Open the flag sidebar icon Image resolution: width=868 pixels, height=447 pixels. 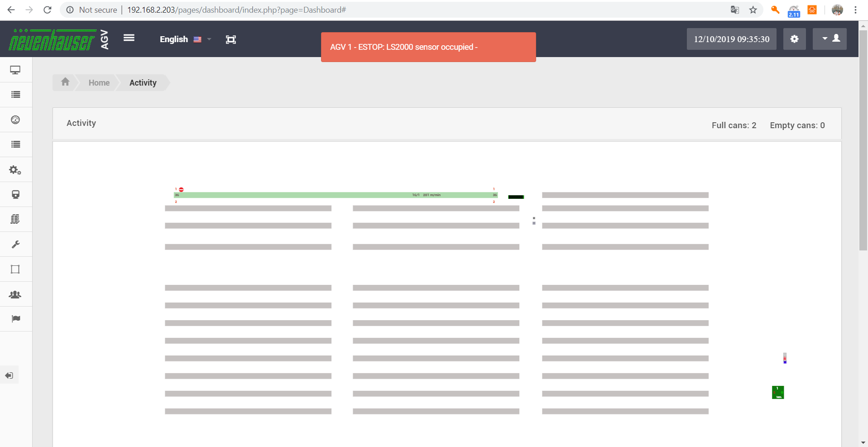pos(15,319)
